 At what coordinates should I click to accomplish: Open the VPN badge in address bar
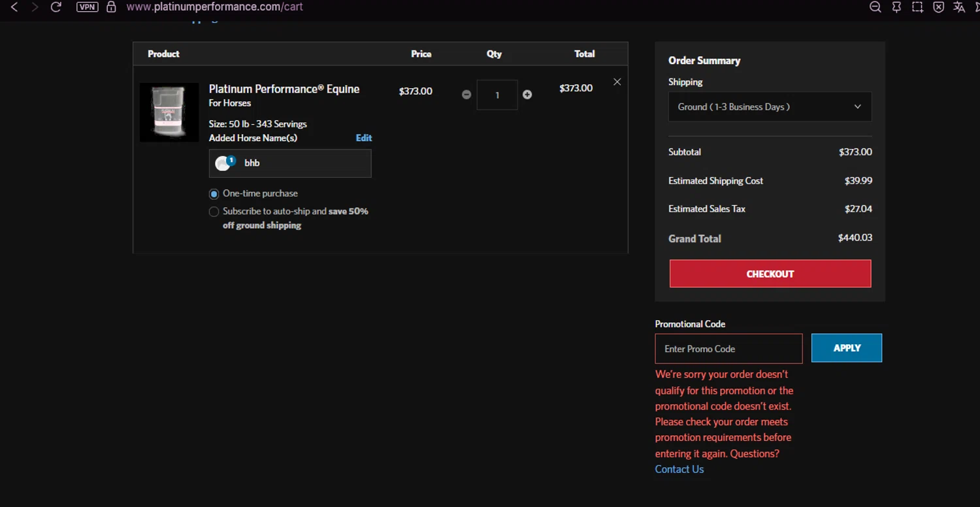[x=88, y=7]
